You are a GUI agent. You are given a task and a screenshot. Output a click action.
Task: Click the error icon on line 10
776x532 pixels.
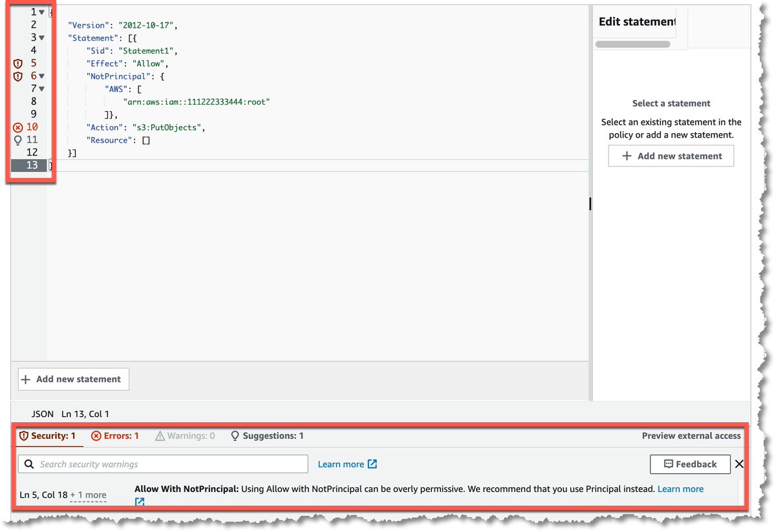coord(18,127)
